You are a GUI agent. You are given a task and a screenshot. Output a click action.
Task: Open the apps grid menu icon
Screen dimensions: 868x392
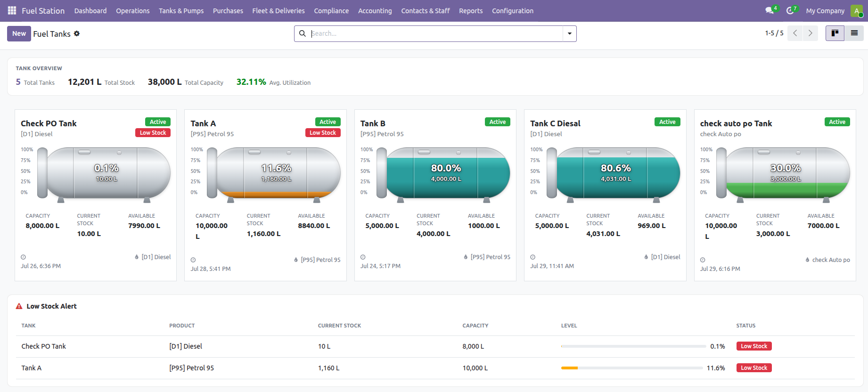12,10
